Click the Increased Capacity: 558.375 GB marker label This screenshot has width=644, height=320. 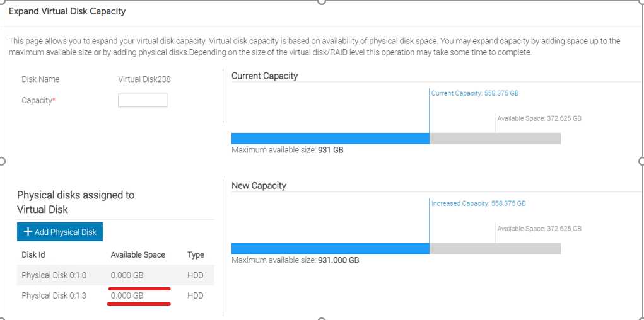tap(479, 203)
